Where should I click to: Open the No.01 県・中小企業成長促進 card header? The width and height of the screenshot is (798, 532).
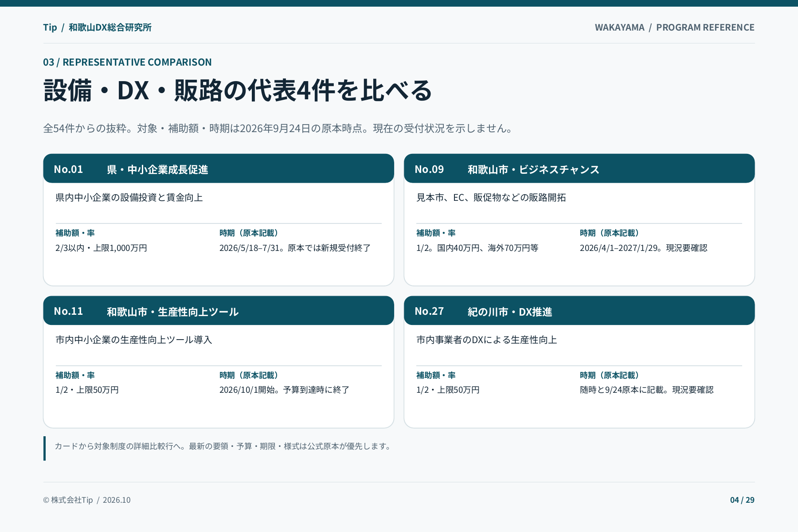point(219,168)
